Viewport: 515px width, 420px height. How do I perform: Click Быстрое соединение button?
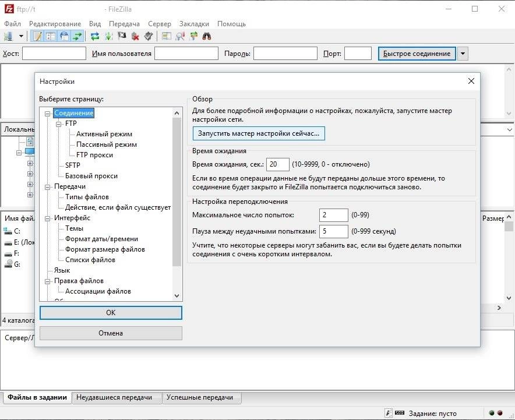click(417, 54)
